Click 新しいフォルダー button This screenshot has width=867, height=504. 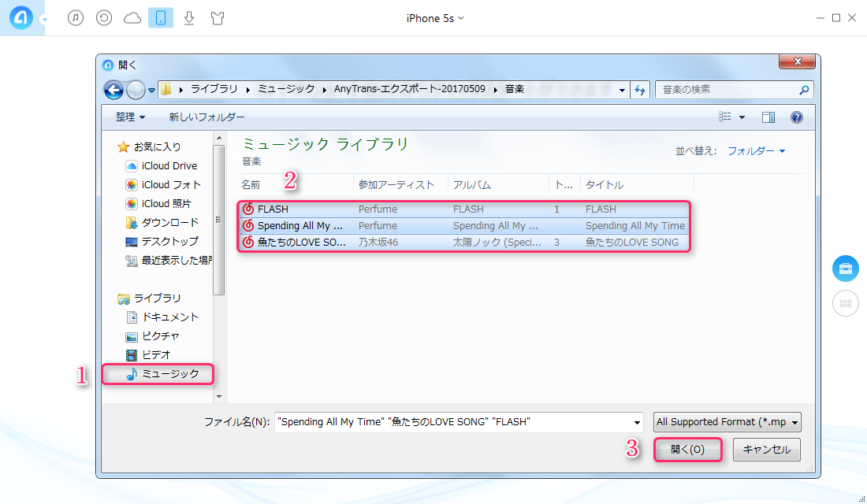coord(207,117)
